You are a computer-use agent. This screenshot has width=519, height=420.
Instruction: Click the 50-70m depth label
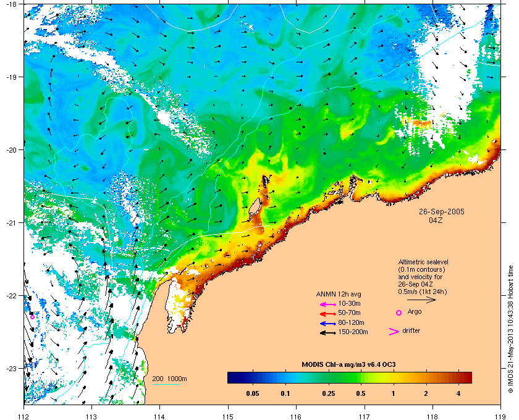tap(349, 313)
